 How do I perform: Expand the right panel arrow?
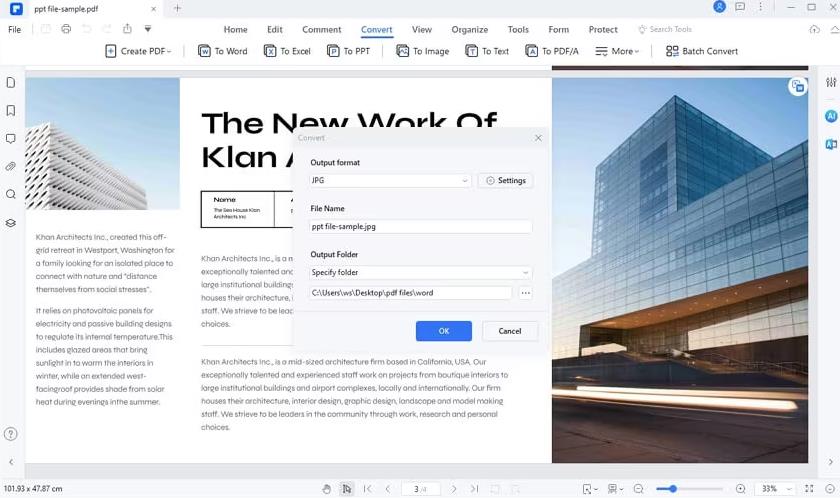click(x=831, y=462)
